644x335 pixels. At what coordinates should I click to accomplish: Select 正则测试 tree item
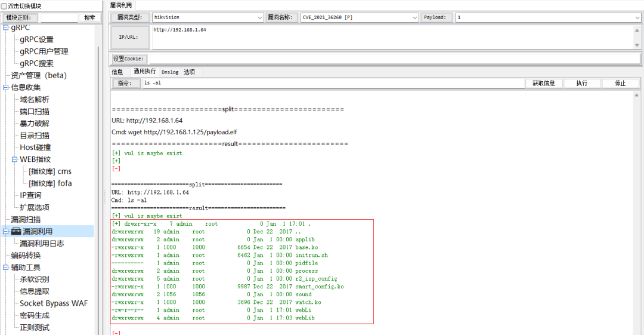click(35, 327)
